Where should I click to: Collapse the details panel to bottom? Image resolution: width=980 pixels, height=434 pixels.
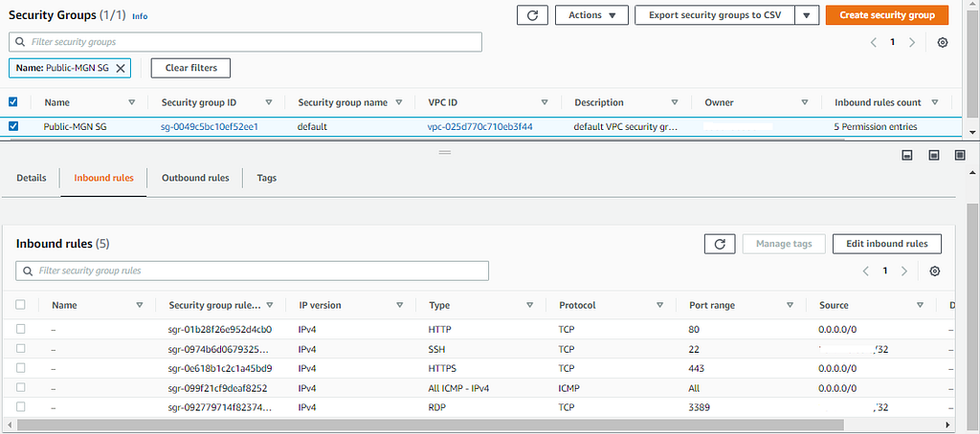pos(907,155)
